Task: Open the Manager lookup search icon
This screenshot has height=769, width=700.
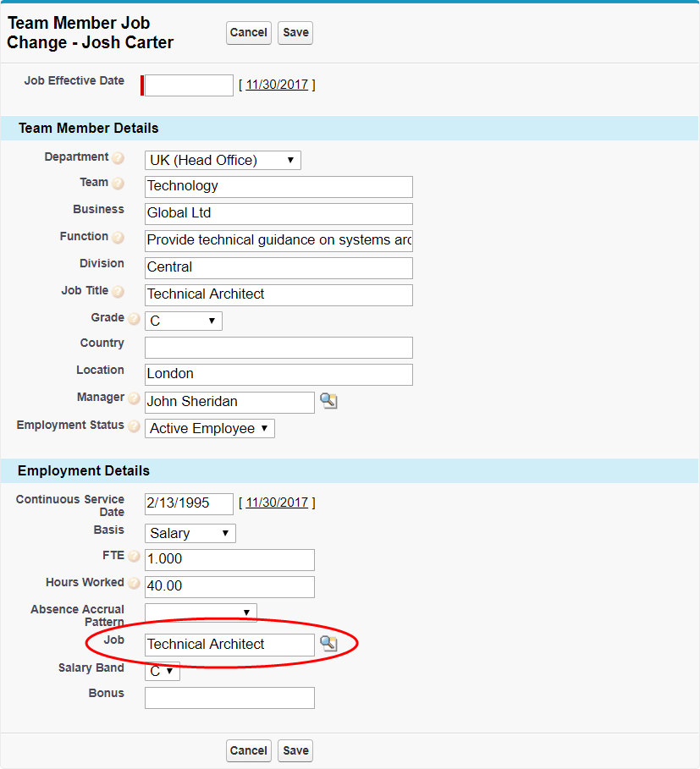Action: coord(328,401)
